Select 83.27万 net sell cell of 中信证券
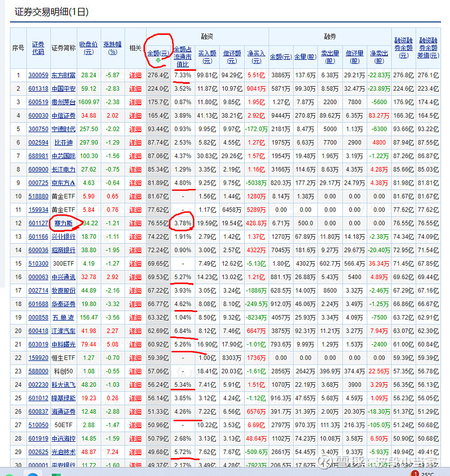This screenshot has height=476, width=450. tap(379, 115)
